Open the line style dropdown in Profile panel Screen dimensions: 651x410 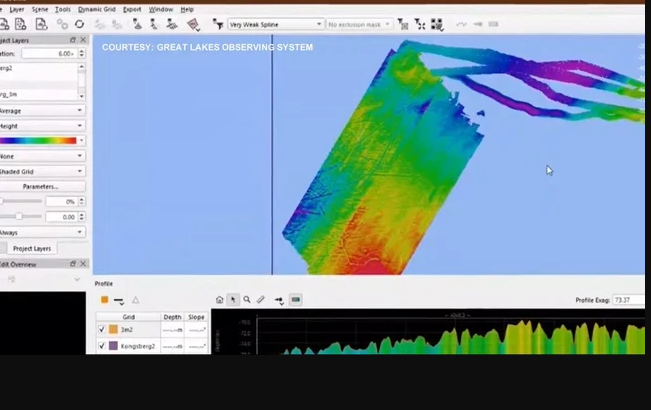pyautogui.click(x=119, y=300)
